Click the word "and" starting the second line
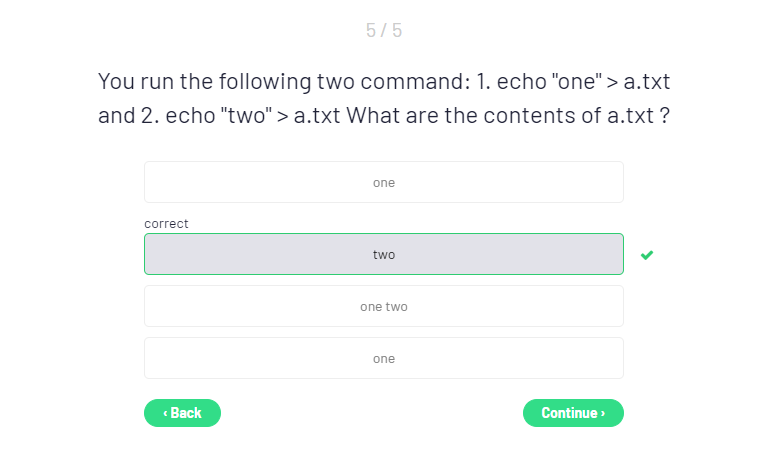775x461 pixels. tap(115, 115)
